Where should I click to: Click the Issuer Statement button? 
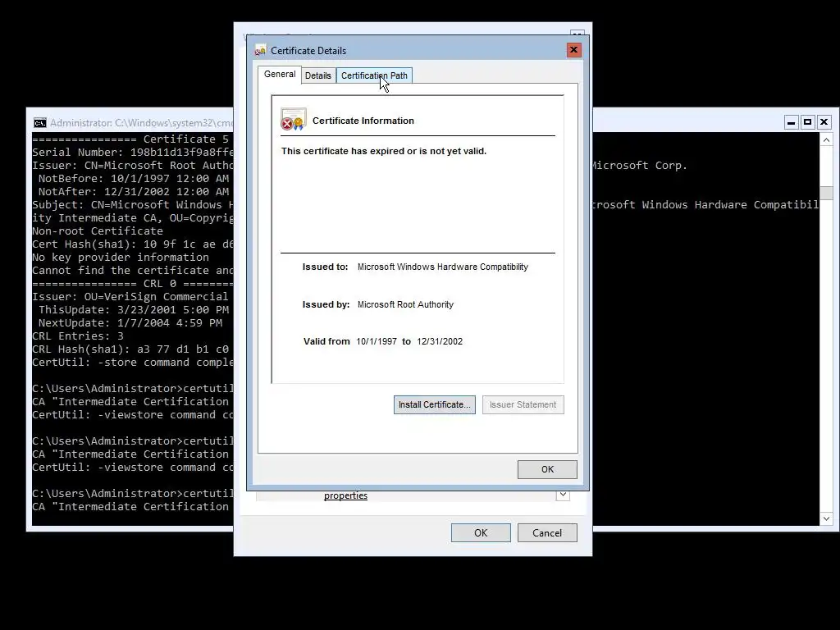(523, 404)
